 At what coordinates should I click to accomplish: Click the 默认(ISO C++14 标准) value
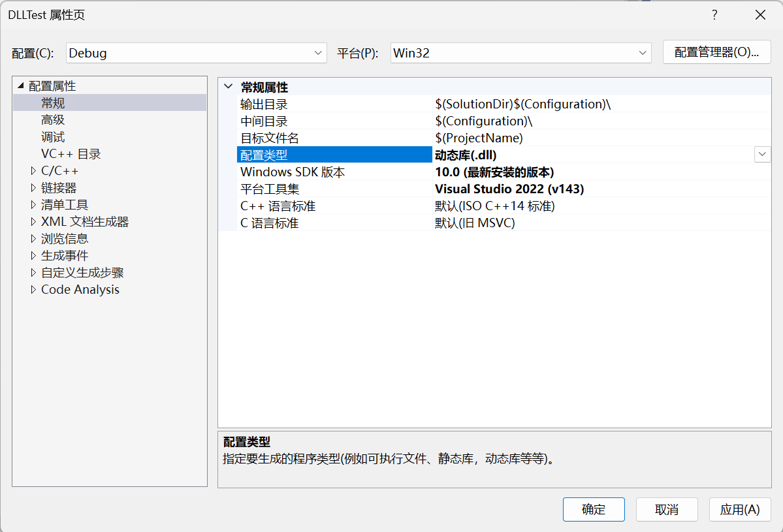point(495,206)
